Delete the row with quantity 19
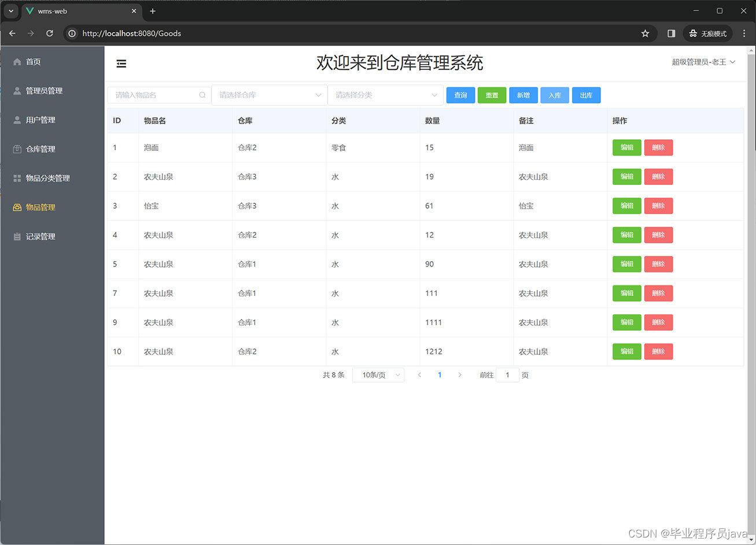 658,177
